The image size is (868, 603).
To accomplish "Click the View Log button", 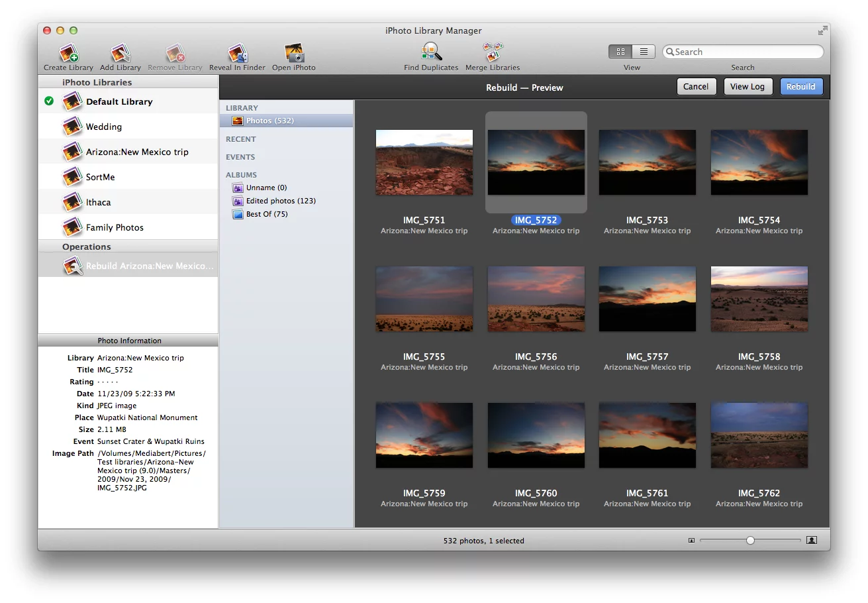I will (x=748, y=86).
